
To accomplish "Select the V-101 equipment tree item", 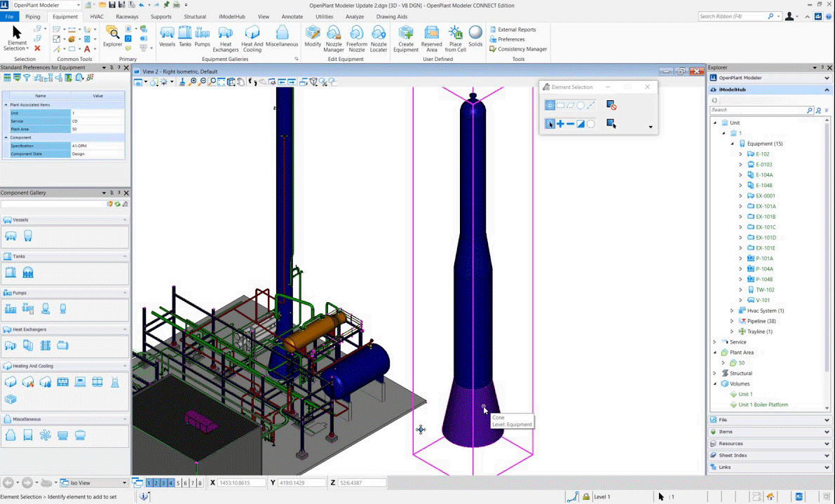I will coord(762,300).
